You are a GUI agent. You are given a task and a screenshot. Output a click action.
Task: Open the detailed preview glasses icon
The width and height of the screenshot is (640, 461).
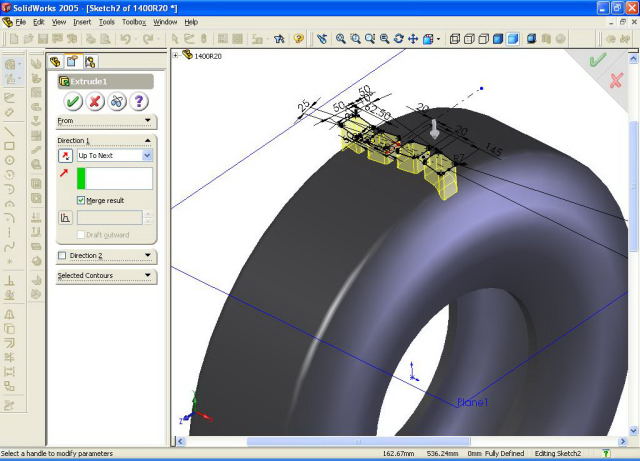[x=117, y=101]
